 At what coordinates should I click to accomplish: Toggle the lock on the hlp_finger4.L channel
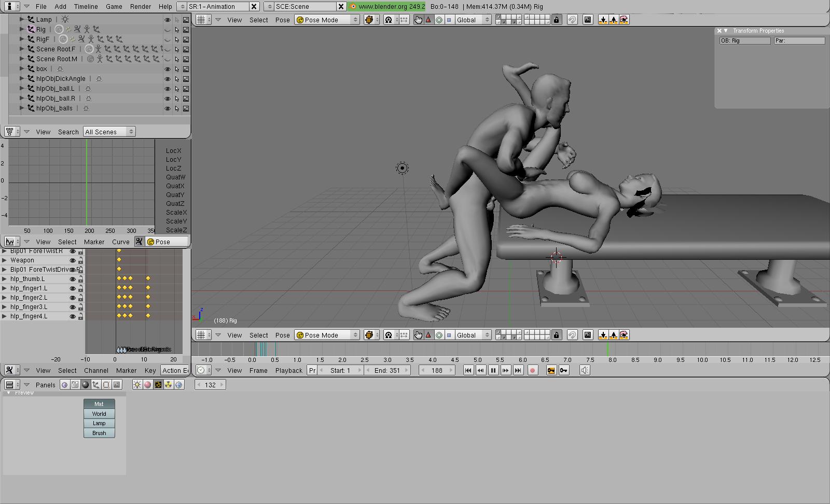tap(80, 316)
